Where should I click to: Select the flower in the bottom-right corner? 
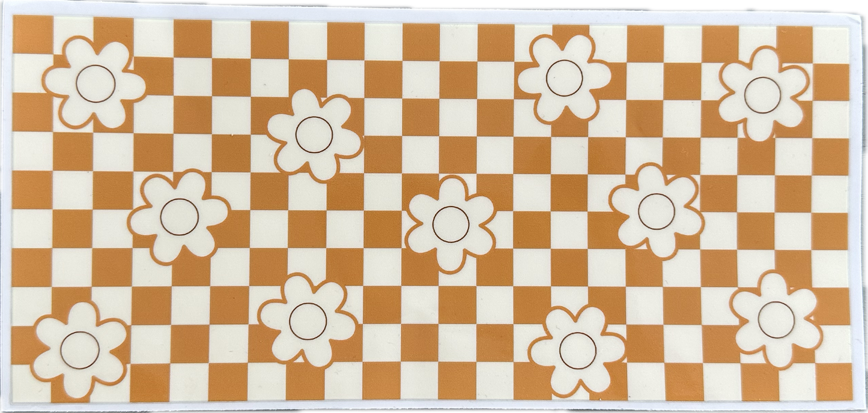(x=776, y=319)
